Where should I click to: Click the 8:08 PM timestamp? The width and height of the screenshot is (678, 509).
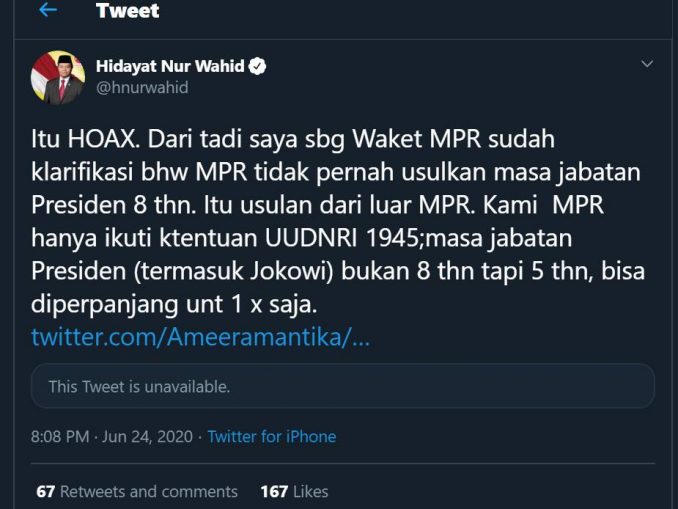(60, 436)
